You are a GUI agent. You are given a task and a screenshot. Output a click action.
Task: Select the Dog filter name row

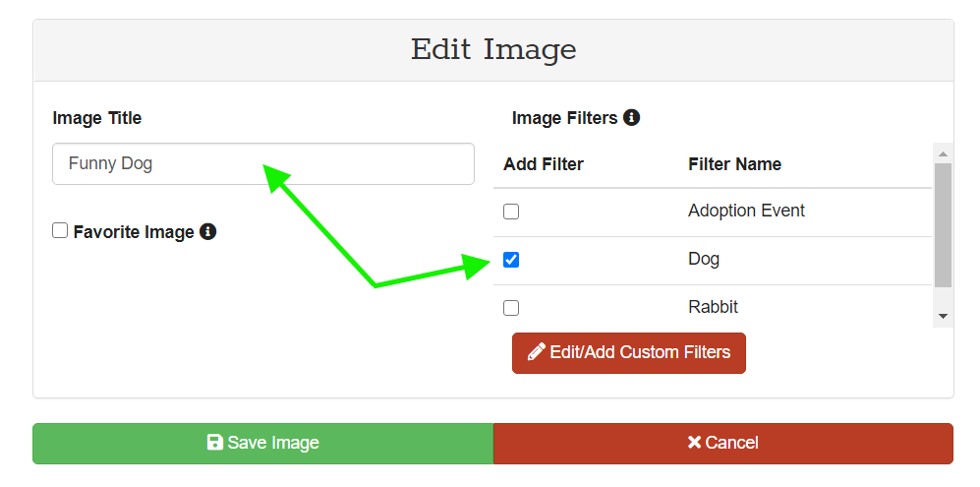coord(704,260)
